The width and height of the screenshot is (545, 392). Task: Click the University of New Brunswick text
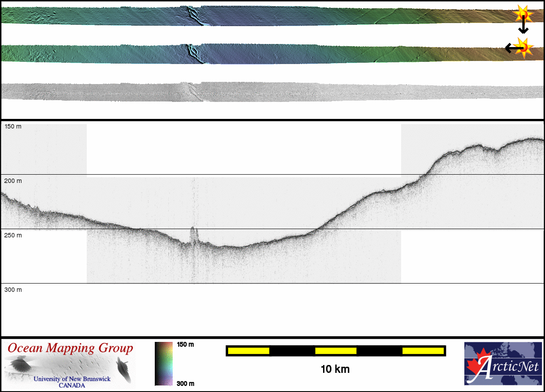(x=72, y=379)
